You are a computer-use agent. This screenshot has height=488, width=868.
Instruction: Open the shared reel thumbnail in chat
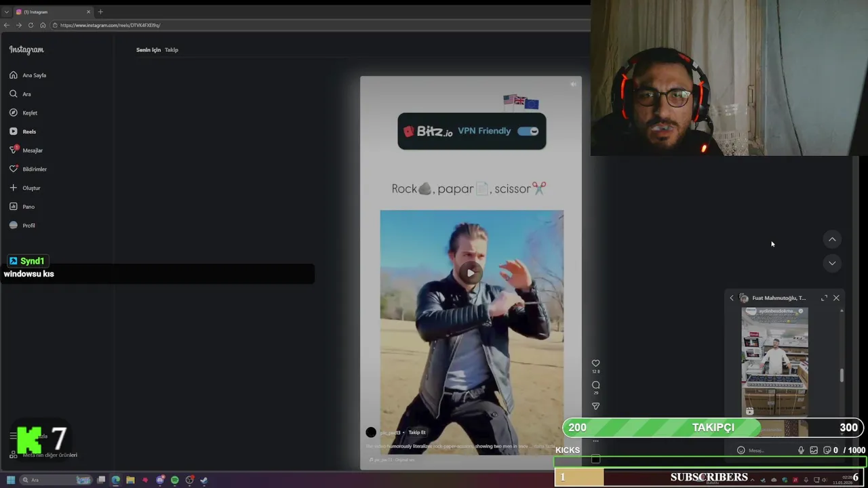tap(774, 361)
